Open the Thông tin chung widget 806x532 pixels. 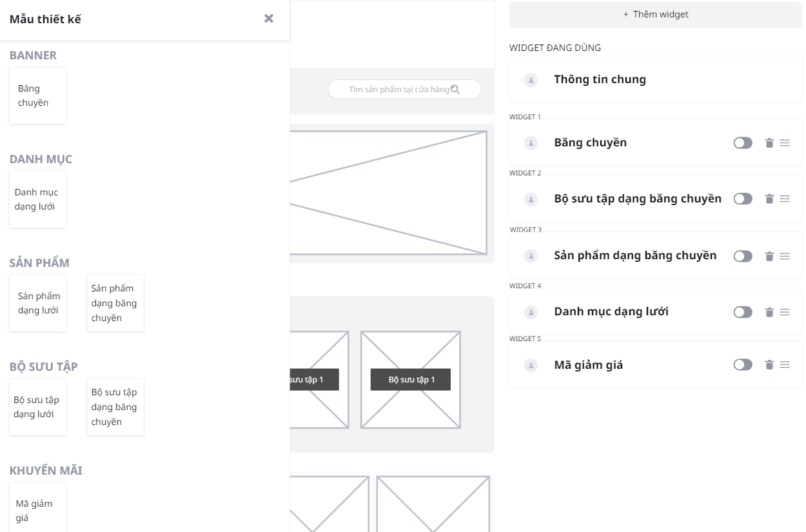656,79
